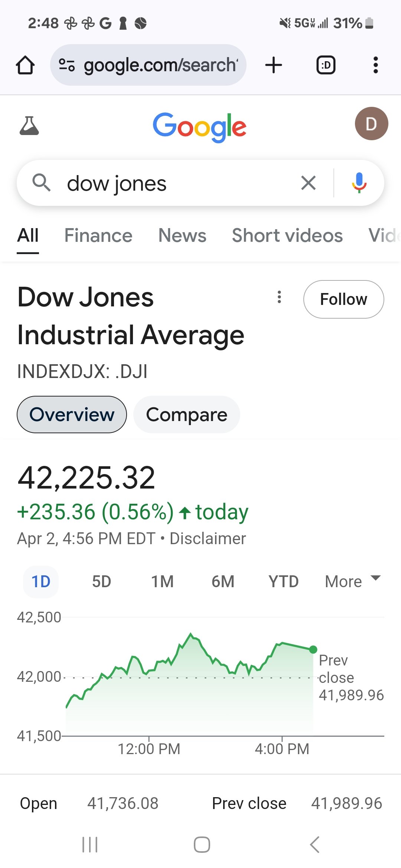Tap the browser home icon
Viewport: 401px width, 868px height.
click(x=25, y=65)
